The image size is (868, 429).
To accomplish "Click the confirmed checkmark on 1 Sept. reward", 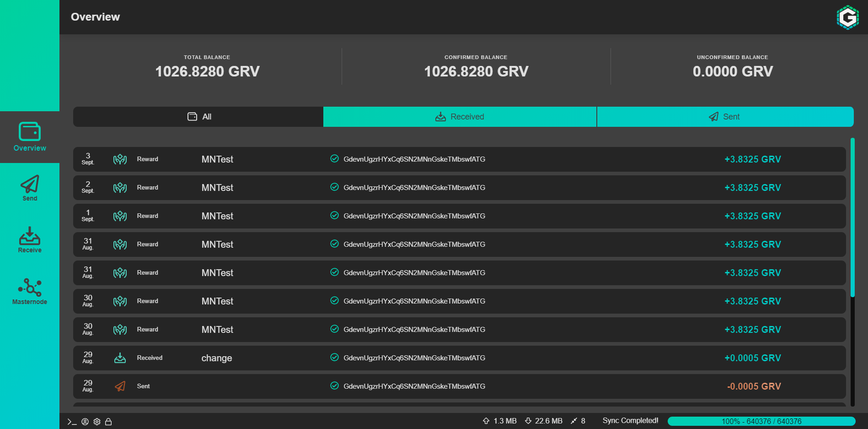I will (334, 216).
